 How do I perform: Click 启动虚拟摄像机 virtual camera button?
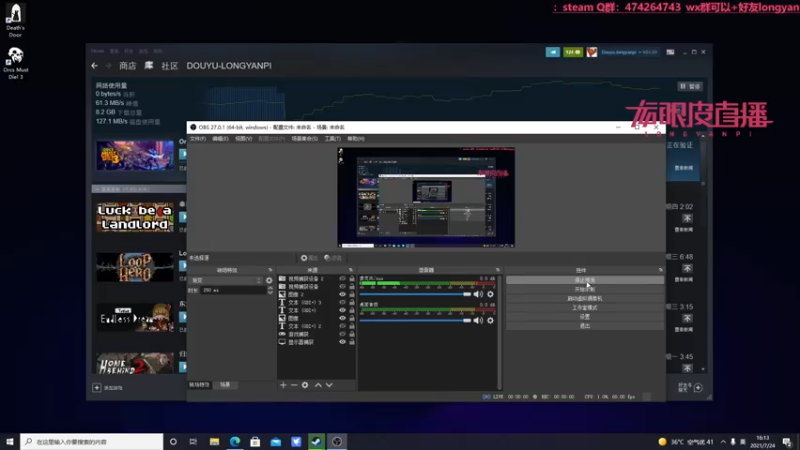tap(585, 298)
